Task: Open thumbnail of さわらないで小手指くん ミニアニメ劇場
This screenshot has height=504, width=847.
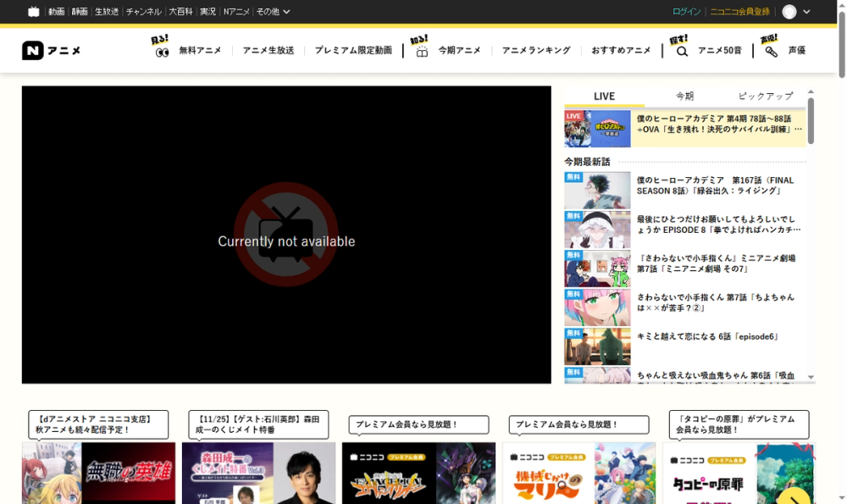Action: coord(597,269)
